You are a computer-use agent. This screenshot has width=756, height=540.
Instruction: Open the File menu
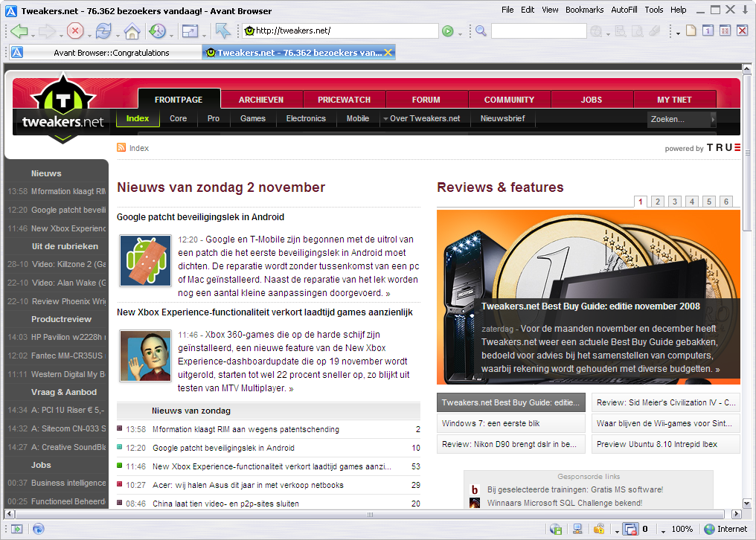(507, 10)
